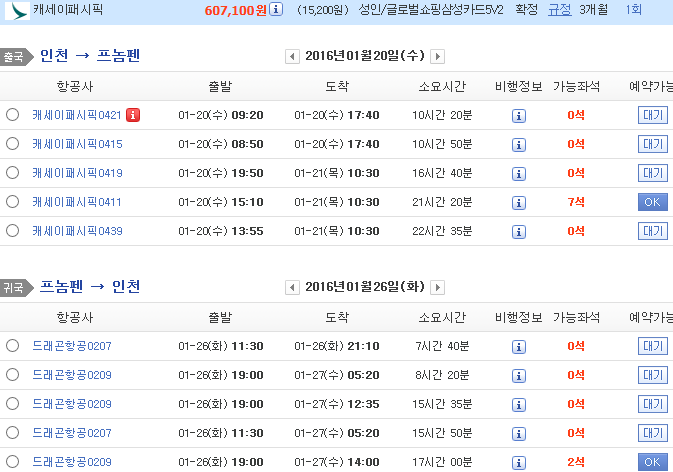Click red notice icon beside 캐세이패시픽0421
Image resolution: width=673 pixels, height=472 pixels.
tap(133, 115)
